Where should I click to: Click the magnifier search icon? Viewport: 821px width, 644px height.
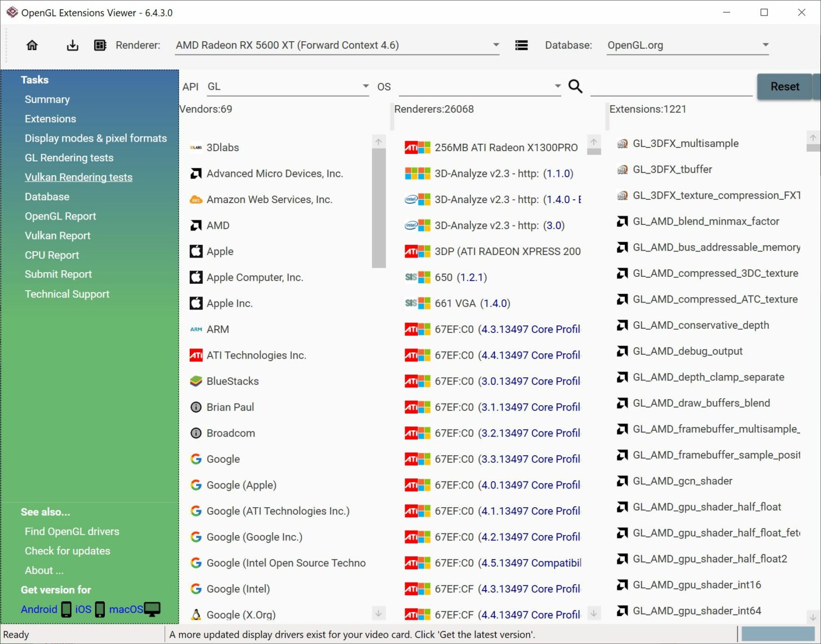point(575,86)
